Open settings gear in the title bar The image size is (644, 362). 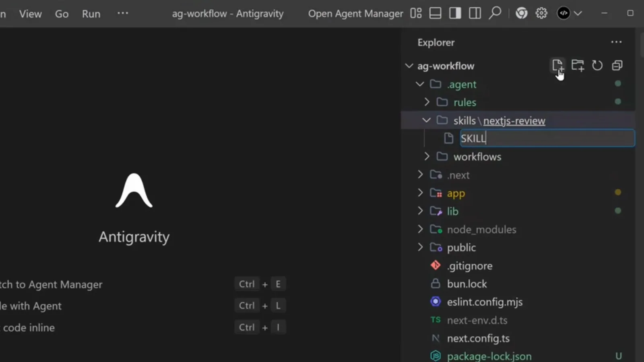point(541,13)
